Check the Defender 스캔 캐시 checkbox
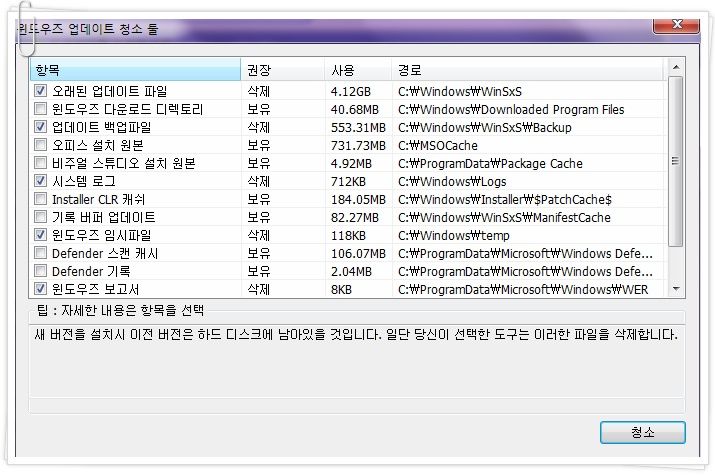 pyautogui.click(x=41, y=253)
